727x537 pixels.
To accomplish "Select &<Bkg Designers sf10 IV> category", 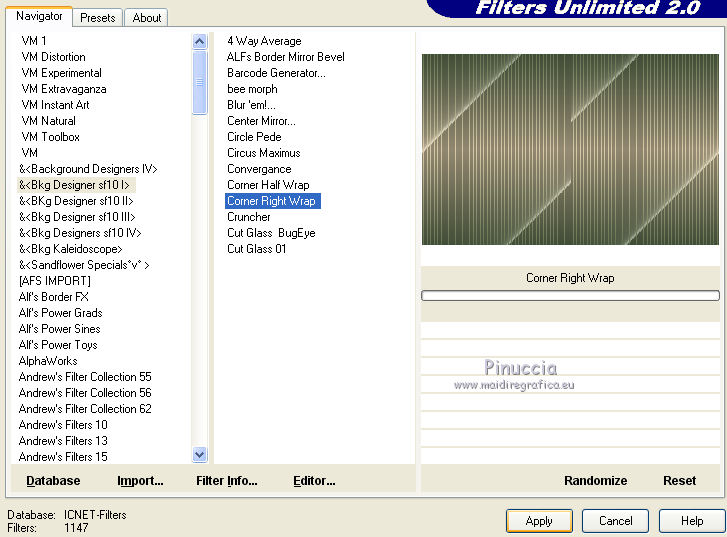I will point(80,233).
